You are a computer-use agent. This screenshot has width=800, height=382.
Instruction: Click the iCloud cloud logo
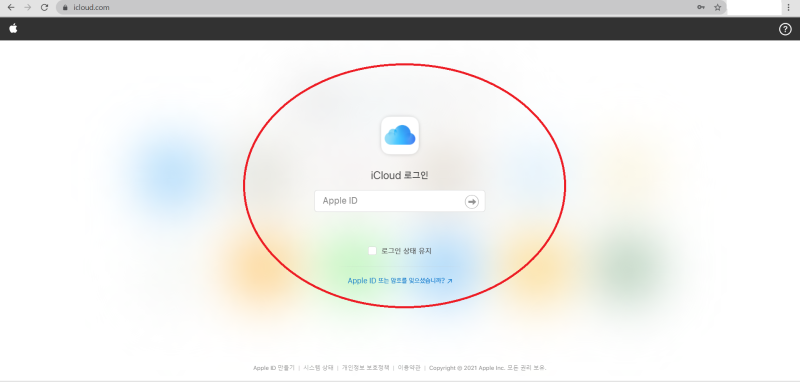coord(400,135)
